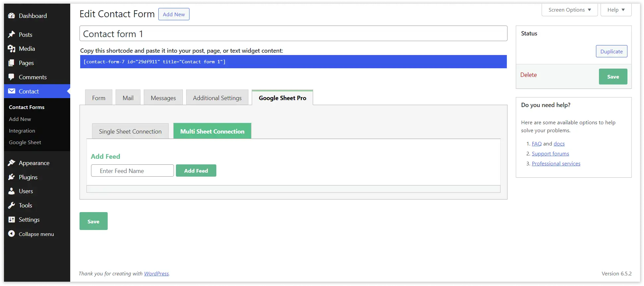Click the Posts pushpin icon
The height and width of the screenshot is (286, 644).
12,34
